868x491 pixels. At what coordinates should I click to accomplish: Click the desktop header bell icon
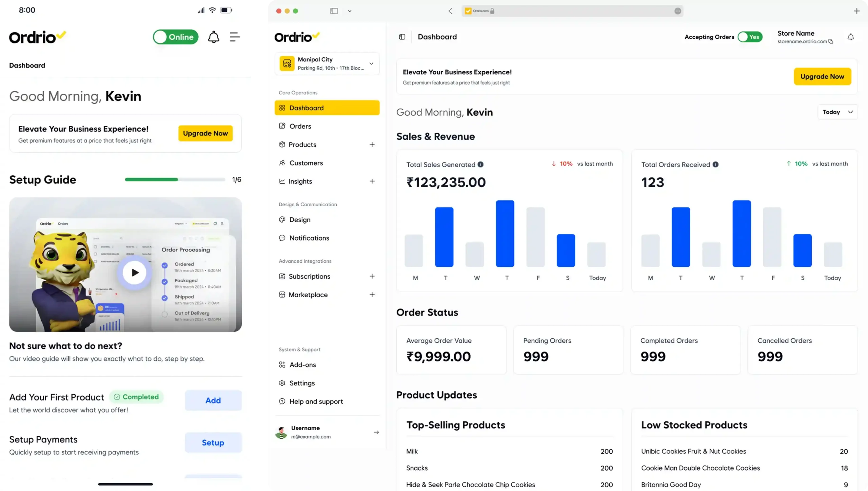click(x=850, y=37)
